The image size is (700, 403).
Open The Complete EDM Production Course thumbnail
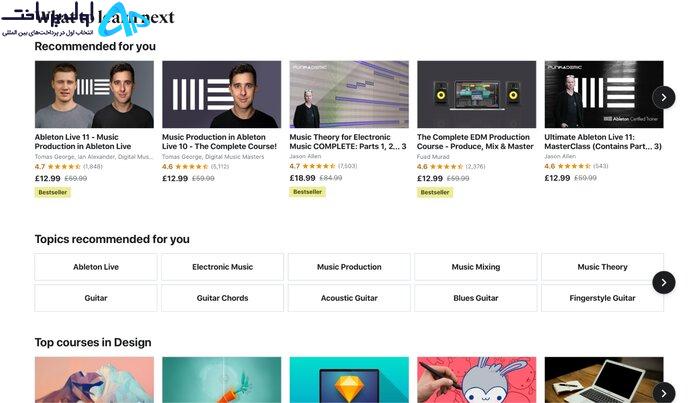pos(476,95)
